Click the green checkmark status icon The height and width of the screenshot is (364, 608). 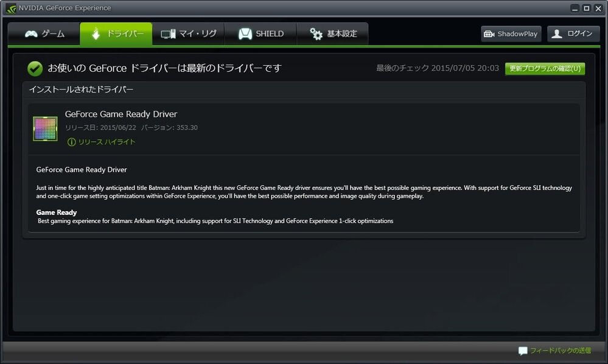35,69
